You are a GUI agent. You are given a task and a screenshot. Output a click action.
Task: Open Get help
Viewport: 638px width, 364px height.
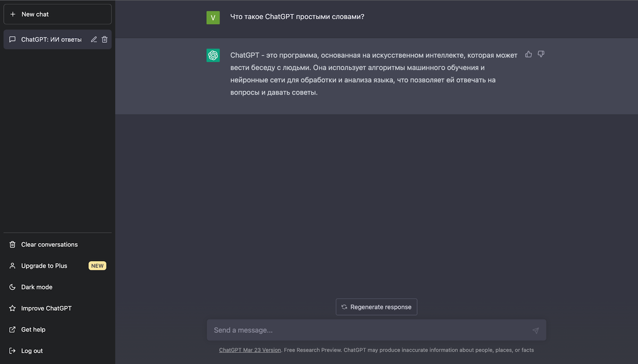pyautogui.click(x=57, y=329)
